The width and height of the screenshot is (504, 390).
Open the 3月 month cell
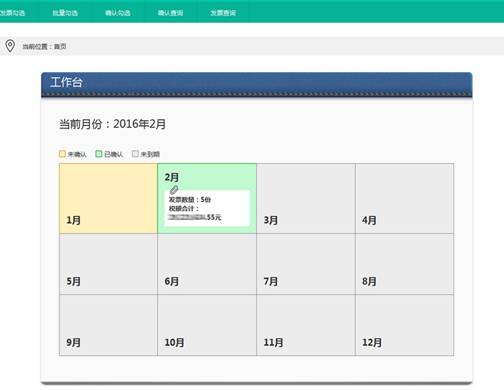(306, 198)
